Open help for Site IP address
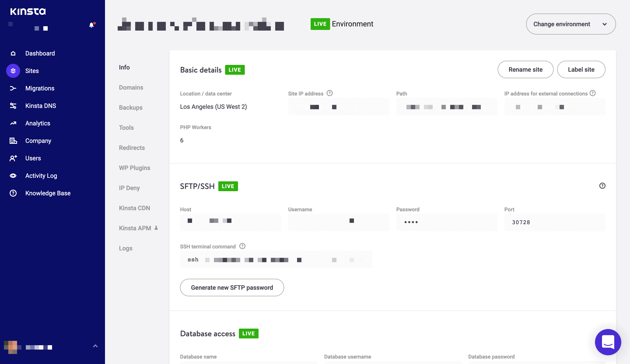630x364 pixels. coord(330,93)
